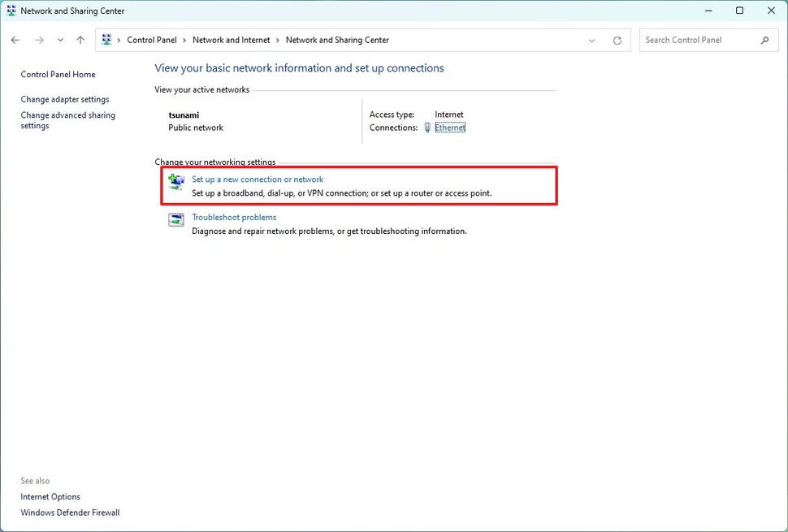This screenshot has width=788, height=532.
Task: Click the network icon beside Set up a new connection
Action: point(176,181)
